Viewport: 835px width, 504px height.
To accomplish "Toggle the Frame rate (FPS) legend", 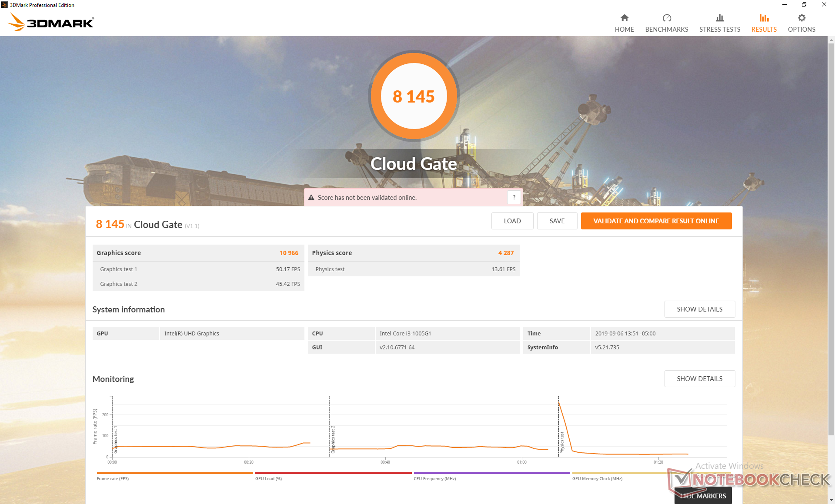I will tap(113, 478).
